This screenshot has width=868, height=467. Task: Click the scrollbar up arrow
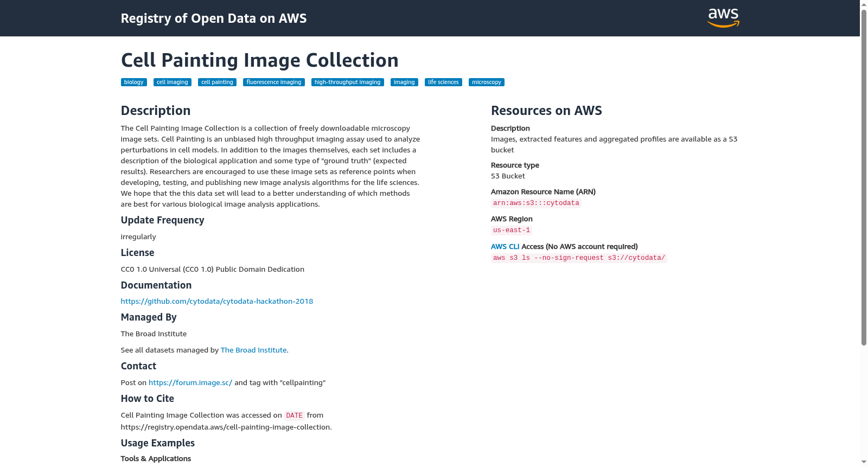point(864,4)
